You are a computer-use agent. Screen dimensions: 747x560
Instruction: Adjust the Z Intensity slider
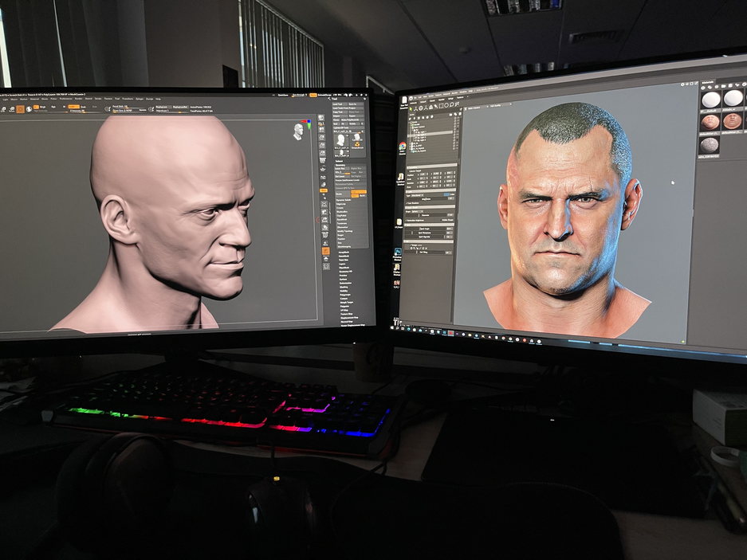pyautogui.click(x=86, y=111)
